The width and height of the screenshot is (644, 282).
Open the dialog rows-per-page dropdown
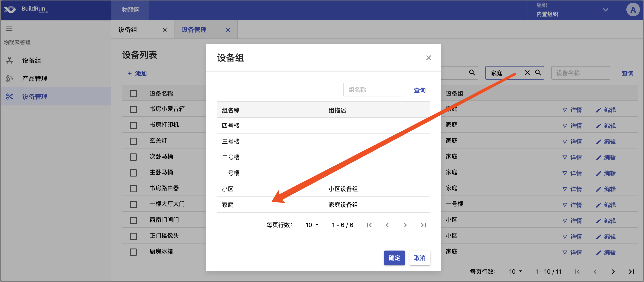pyautogui.click(x=312, y=225)
